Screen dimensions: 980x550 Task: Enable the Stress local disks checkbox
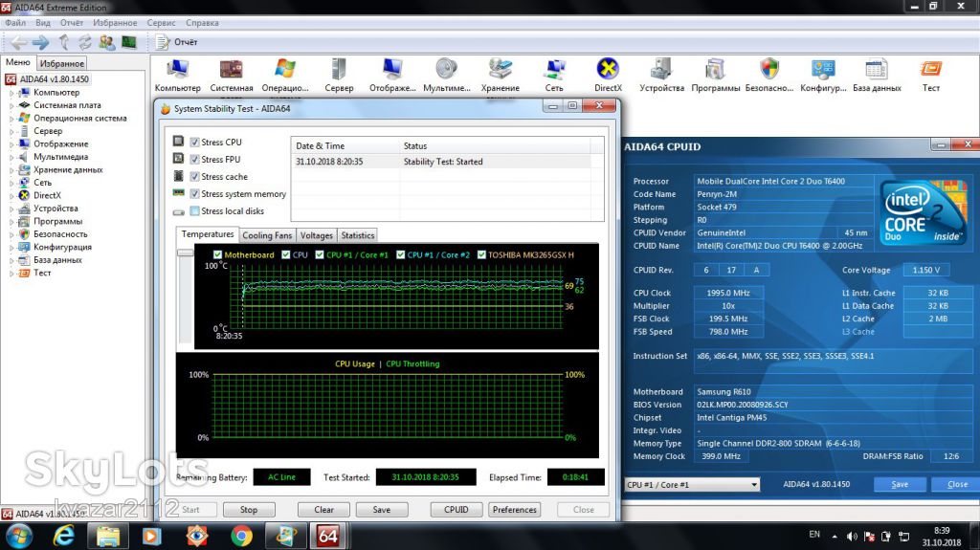(x=194, y=210)
